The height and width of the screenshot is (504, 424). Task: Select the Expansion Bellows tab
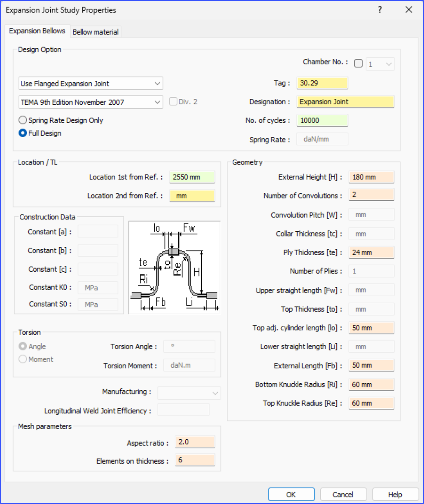37,31
